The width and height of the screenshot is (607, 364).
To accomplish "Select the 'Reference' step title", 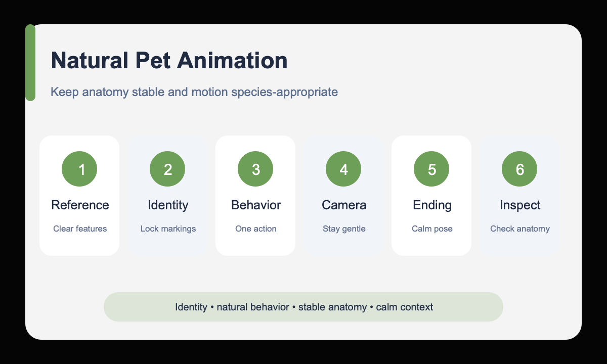I will click(x=80, y=205).
